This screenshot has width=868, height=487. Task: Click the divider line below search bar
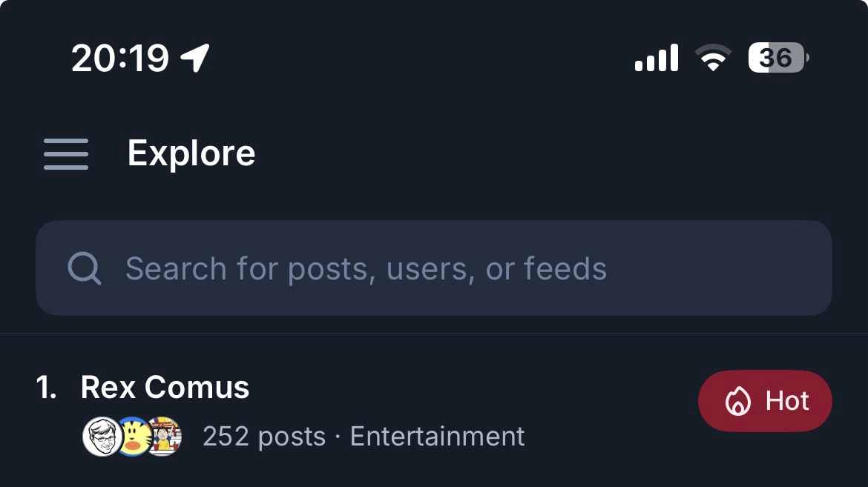coord(434,334)
